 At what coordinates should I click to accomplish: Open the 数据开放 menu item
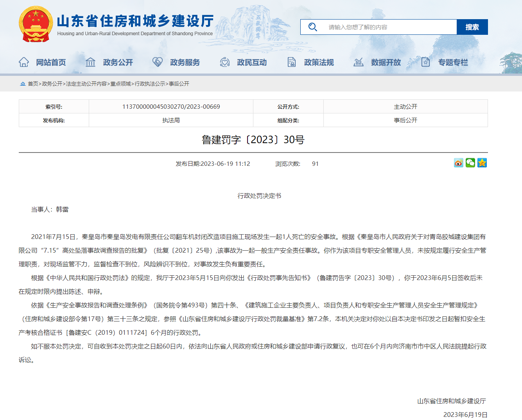[386, 63]
